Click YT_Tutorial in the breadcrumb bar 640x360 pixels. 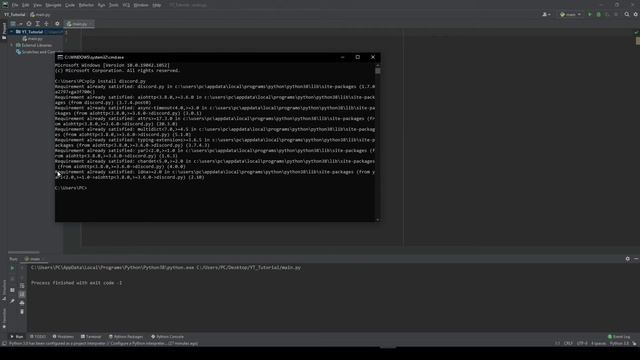15,14
